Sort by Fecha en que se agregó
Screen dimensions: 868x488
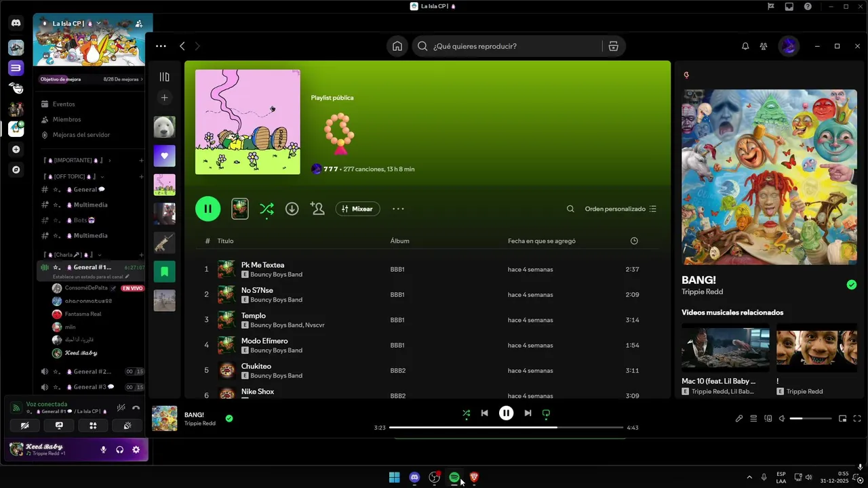pyautogui.click(x=542, y=241)
